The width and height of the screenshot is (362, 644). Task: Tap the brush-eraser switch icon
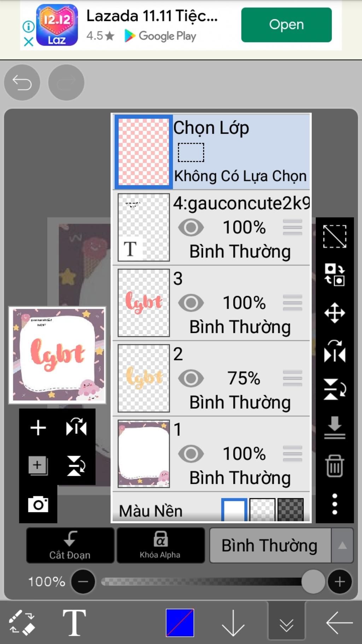[22, 622]
